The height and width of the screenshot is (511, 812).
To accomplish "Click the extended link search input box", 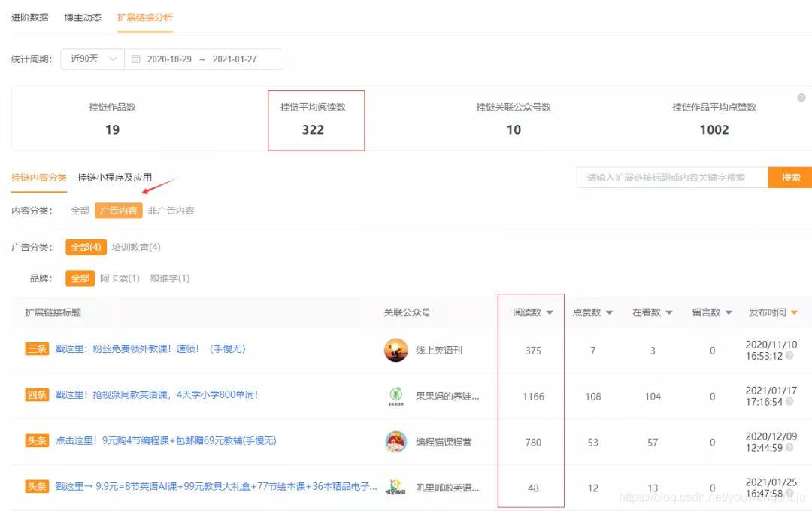I will (x=671, y=178).
